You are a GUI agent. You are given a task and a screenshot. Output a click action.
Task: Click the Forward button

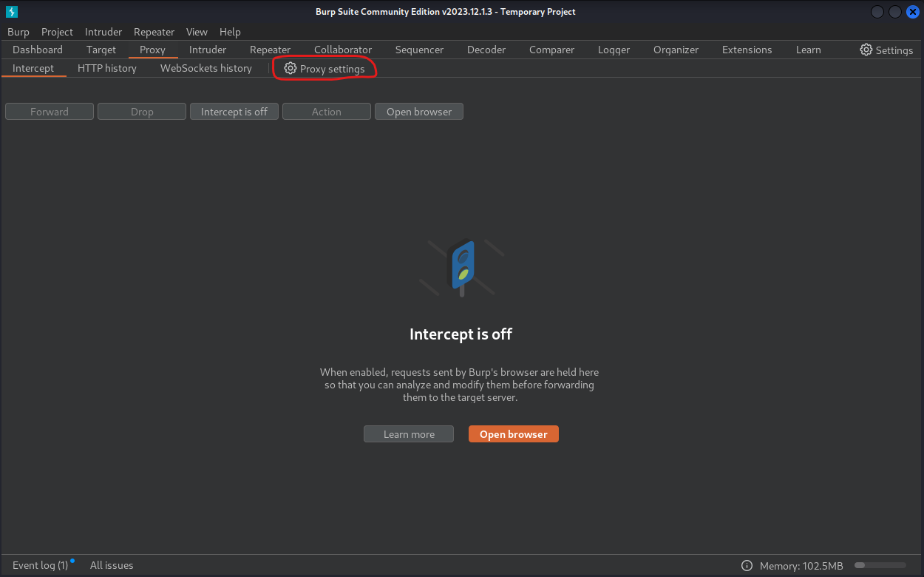[50, 112]
